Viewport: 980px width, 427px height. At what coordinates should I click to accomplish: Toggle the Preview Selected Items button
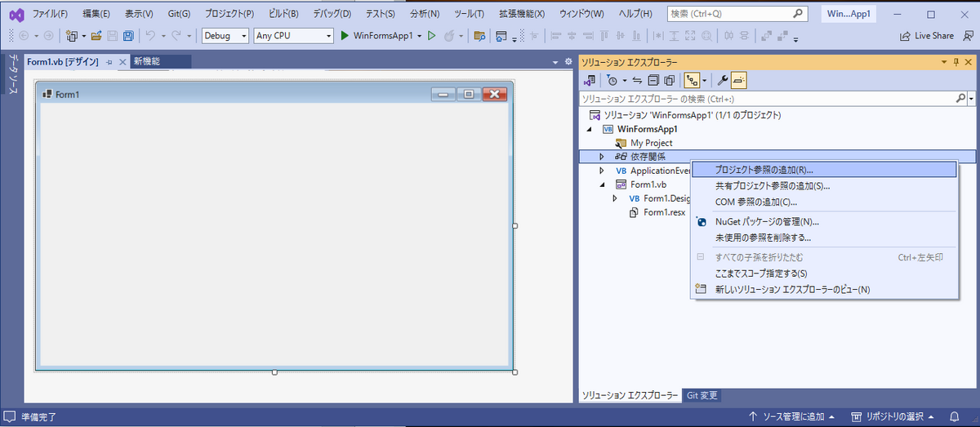pyautogui.click(x=738, y=80)
